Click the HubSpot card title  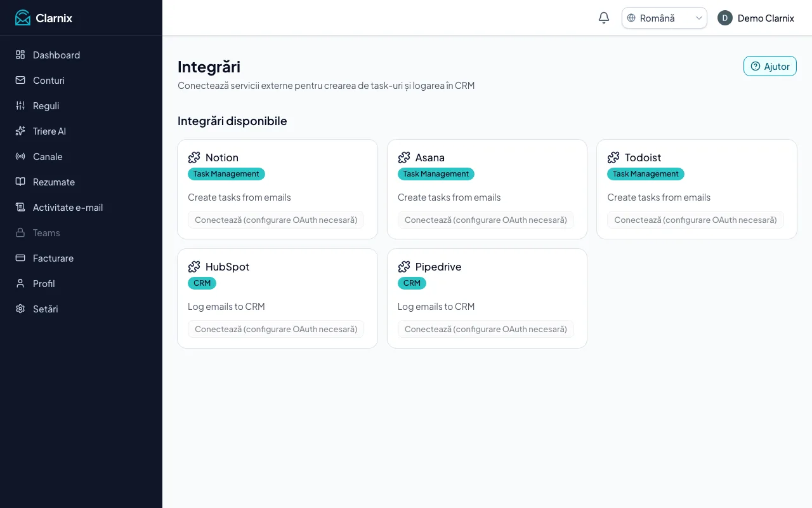(x=227, y=267)
